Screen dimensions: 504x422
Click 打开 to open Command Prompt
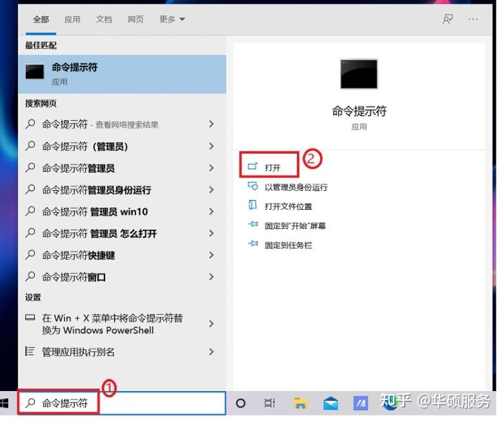click(x=272, y=168)
